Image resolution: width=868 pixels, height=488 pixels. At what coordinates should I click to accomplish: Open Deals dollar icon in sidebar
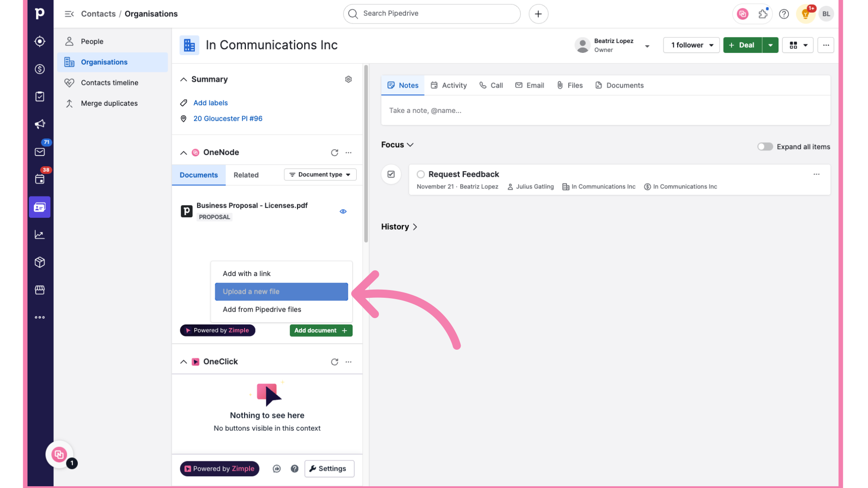(40, 69)
